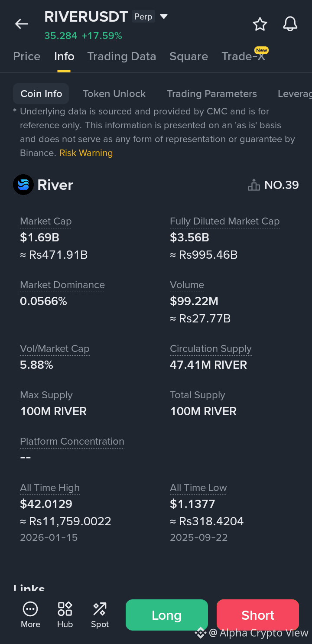Expand the RIVERUSDT pair dropdown arrow
The width and height of the screenshot is (312, 644).
[x=164, y=17]
